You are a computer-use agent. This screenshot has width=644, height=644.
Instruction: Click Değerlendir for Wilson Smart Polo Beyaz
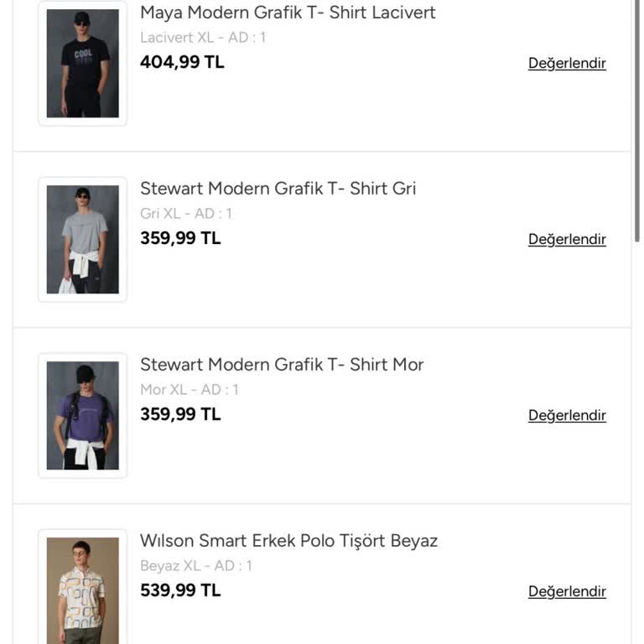point(567,591)
